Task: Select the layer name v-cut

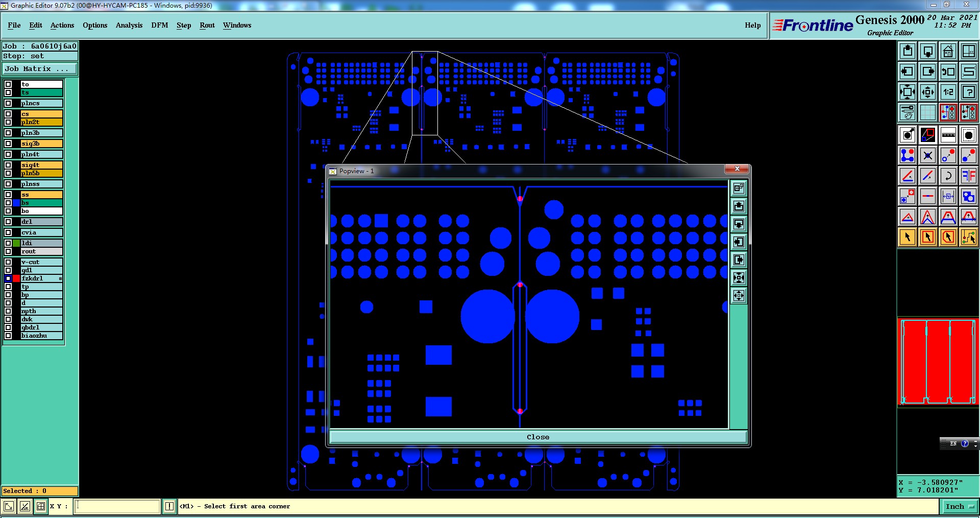Action: [41, 262]
